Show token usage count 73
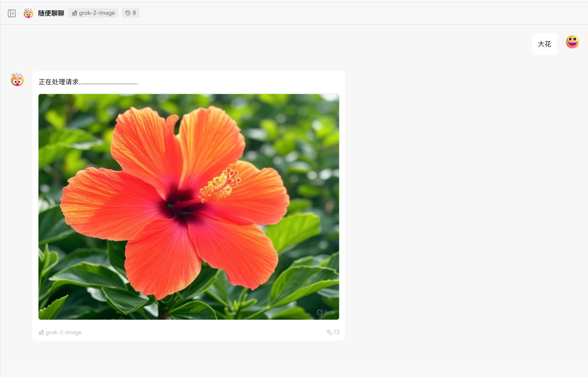 click(333, 332)
